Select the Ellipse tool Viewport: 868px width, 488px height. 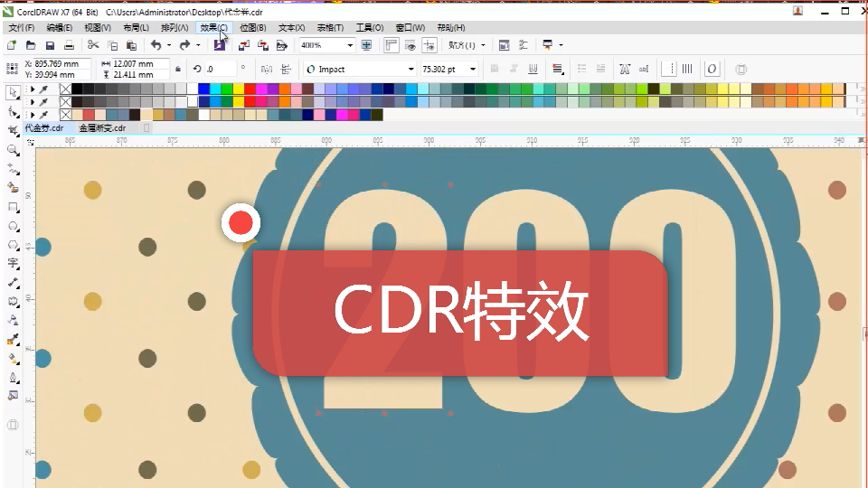pyautogui.click(x=14, y=226)
